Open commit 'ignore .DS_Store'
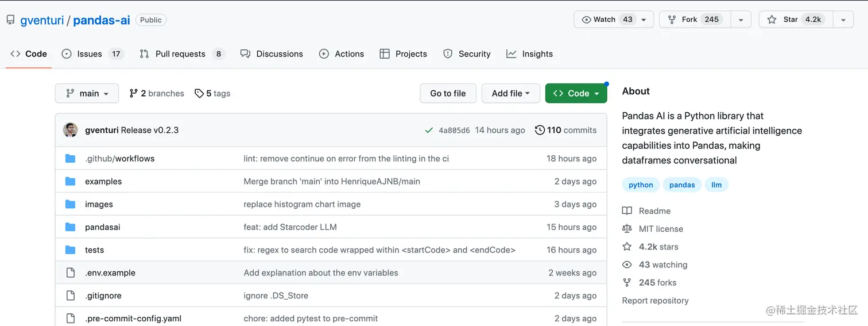Viewport: 868px width, 326px height. (x=276, y=296)
